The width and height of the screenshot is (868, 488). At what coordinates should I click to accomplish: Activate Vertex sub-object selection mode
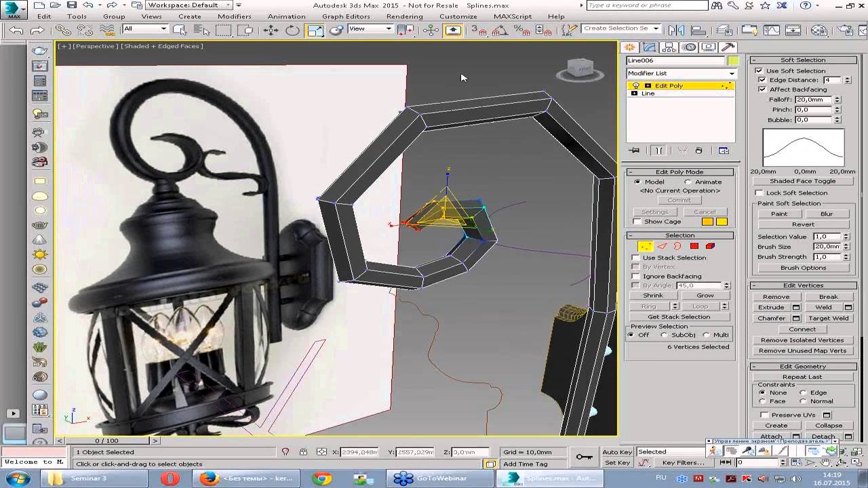pyautogui.click(x=646, y=246)
